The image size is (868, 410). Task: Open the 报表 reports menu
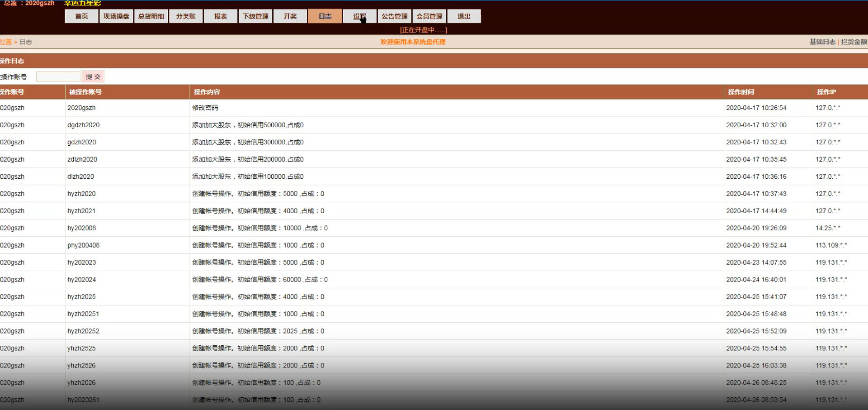point(221,16)
